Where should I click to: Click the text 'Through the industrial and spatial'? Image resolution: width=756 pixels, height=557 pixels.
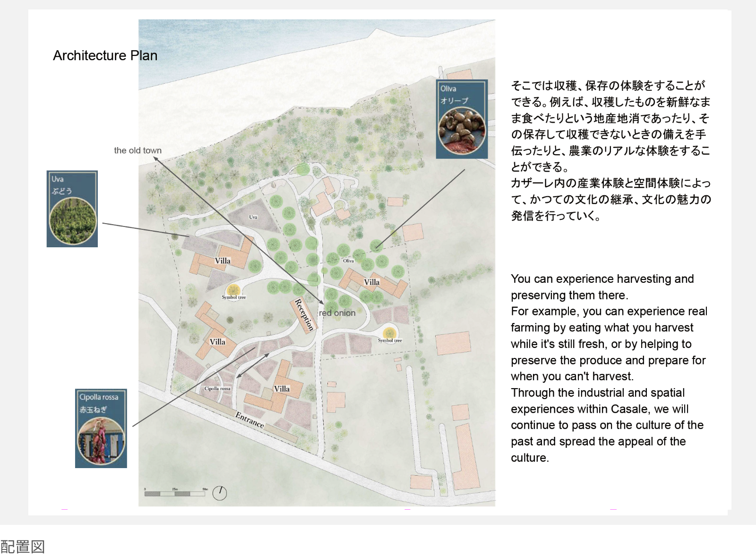598,393
